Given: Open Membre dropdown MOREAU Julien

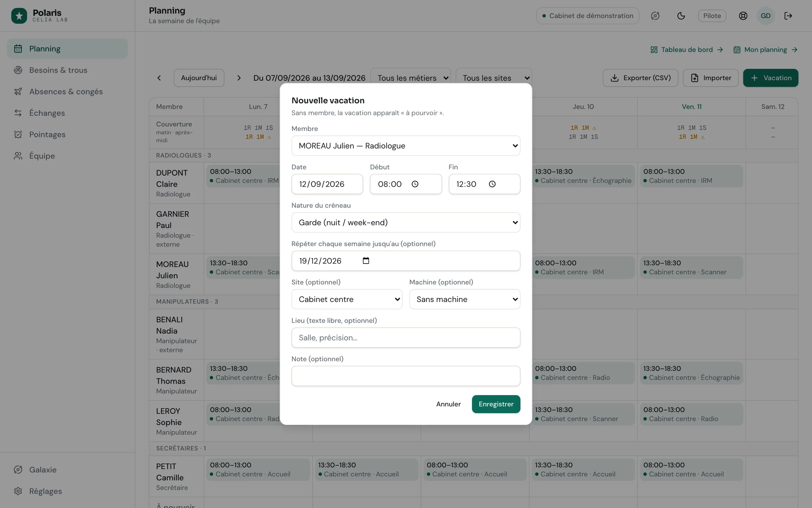Looking at the screenshot, I should [406, 146].
